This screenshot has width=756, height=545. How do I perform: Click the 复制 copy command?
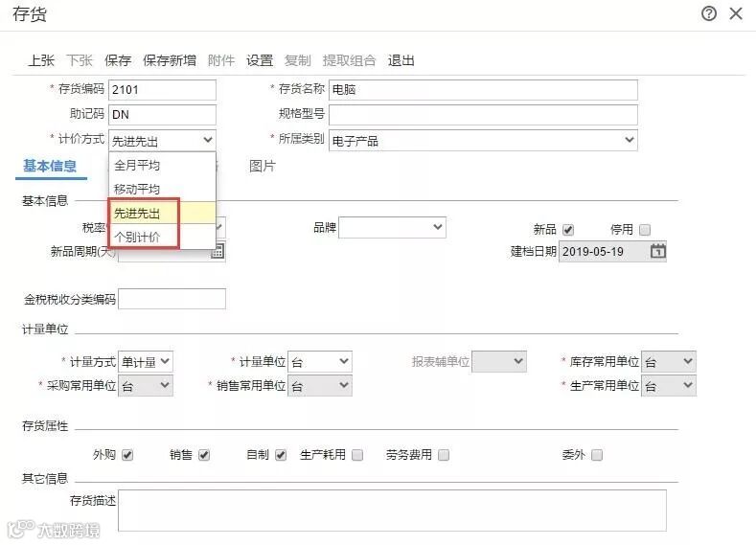point(297,60)
